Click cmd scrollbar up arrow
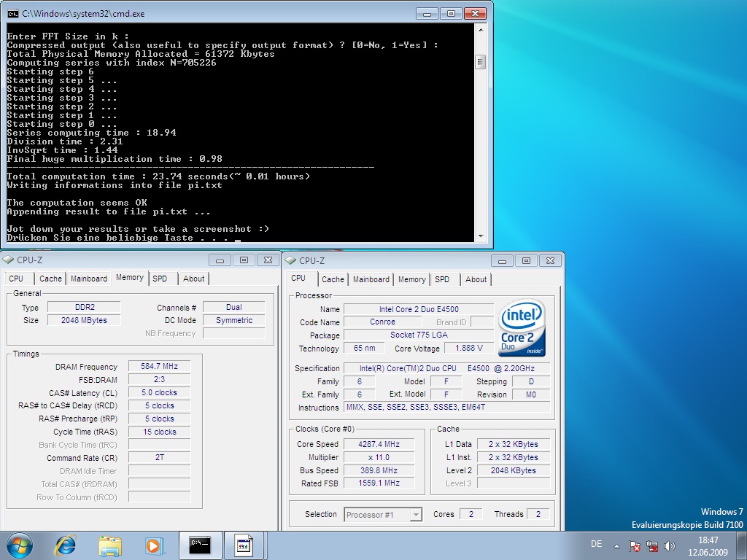The image size is (747, 560). (480, 30)
